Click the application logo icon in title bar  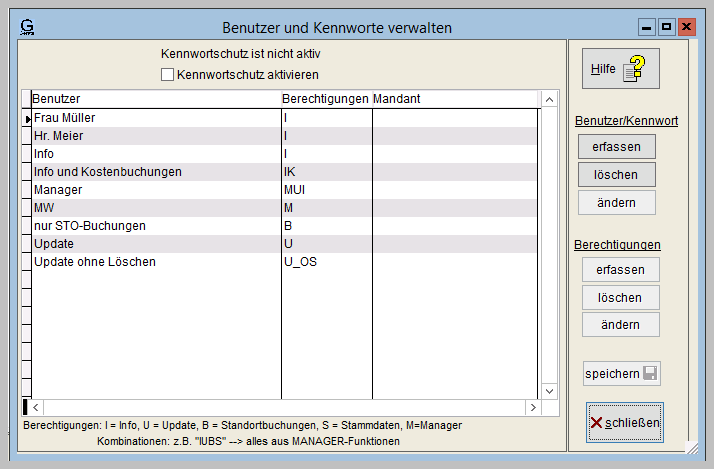coord(27,27)
